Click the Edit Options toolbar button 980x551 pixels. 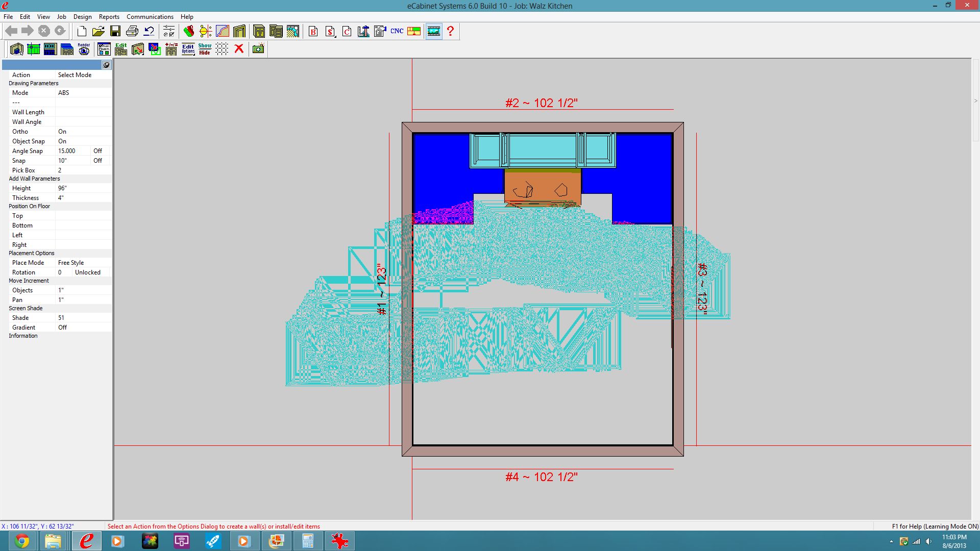[188, 49]
